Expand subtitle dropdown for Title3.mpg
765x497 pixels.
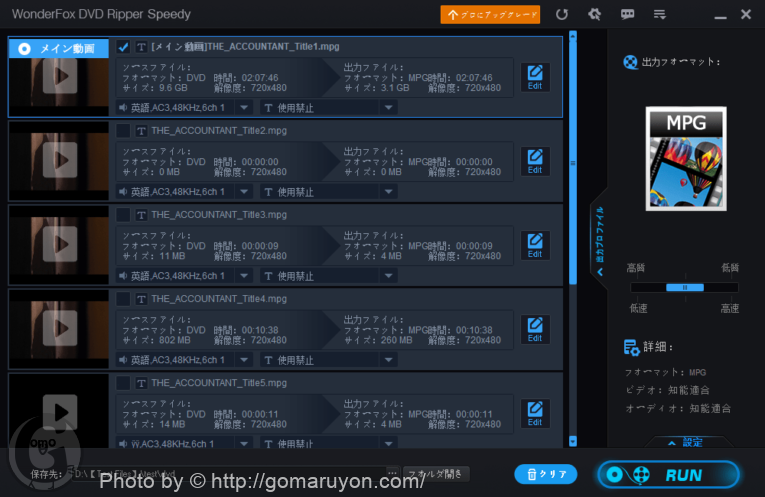tap(388, 276)
